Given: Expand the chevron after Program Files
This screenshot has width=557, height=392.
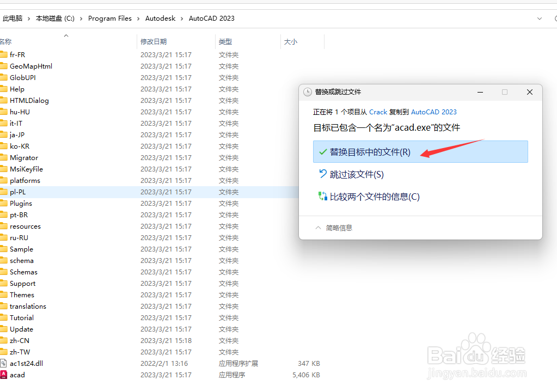Looking at the screenshot, I should click(x=138, y=19).
